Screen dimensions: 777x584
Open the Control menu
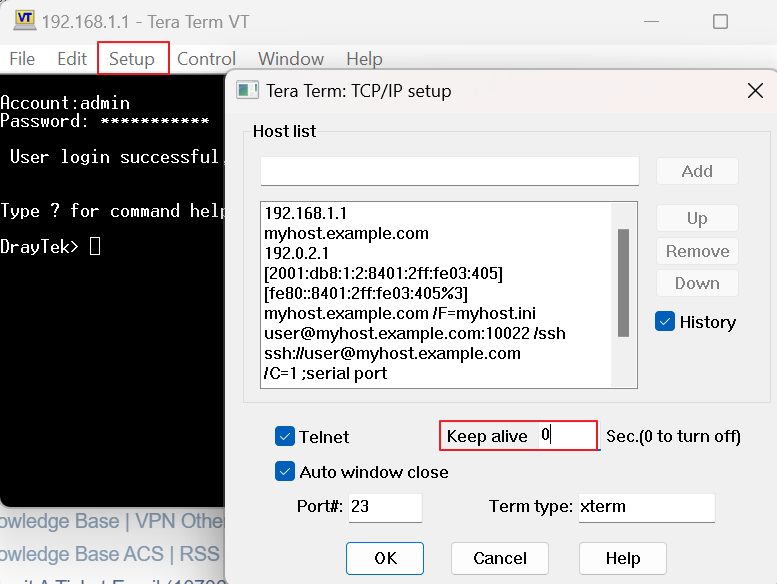pos(206,59)
